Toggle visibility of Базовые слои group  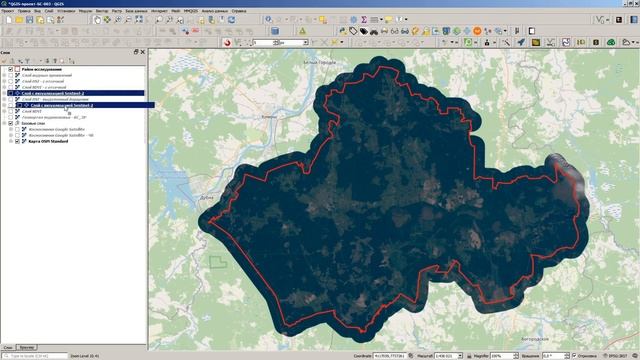coord(11,123)
